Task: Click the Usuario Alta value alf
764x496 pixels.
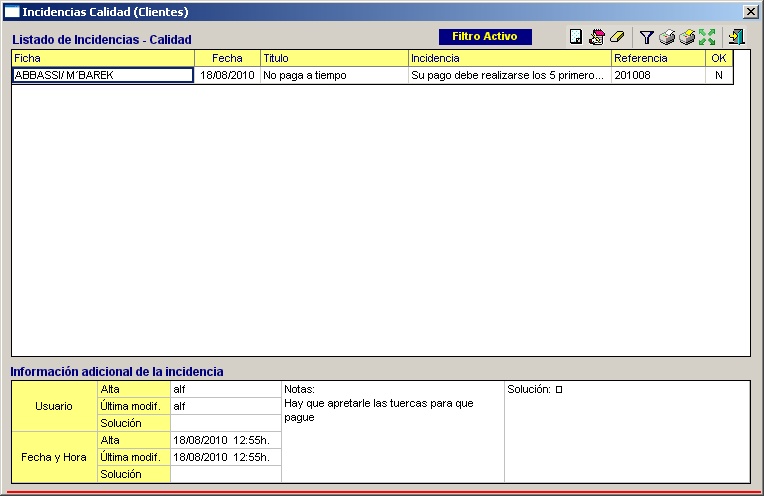Action: [226, 389]
